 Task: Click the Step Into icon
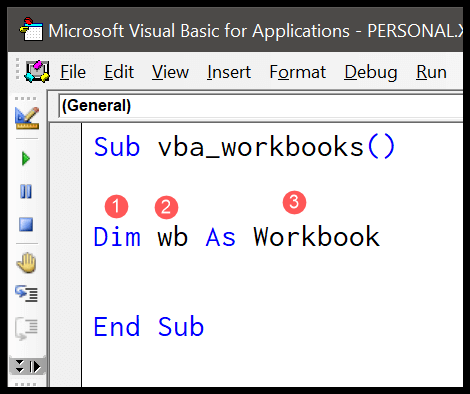pos(27,294)
